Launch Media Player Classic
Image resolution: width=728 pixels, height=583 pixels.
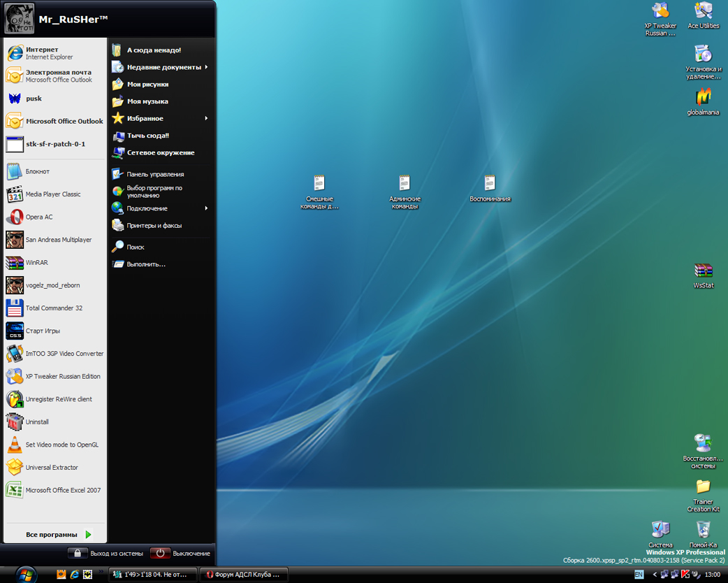point(54,194)
